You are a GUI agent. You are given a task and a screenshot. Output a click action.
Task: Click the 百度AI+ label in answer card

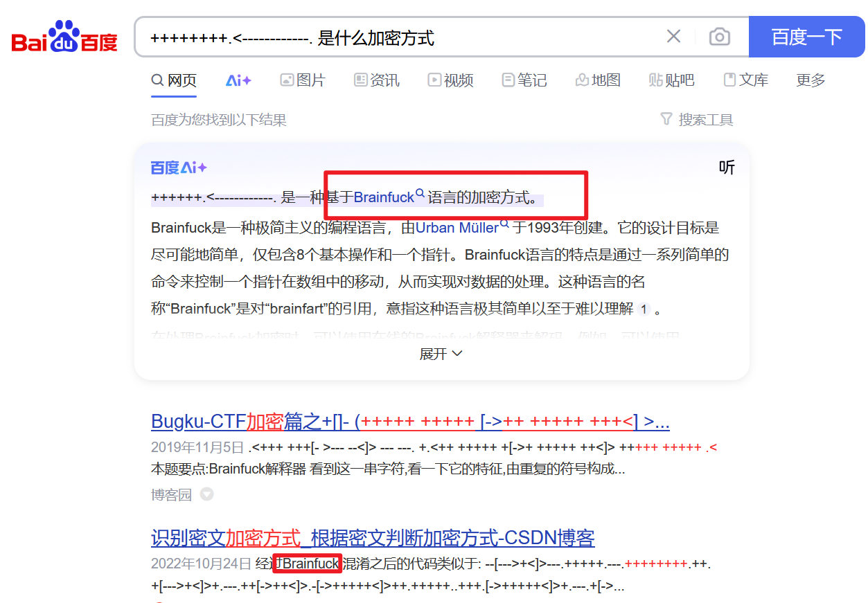(179, 168)
